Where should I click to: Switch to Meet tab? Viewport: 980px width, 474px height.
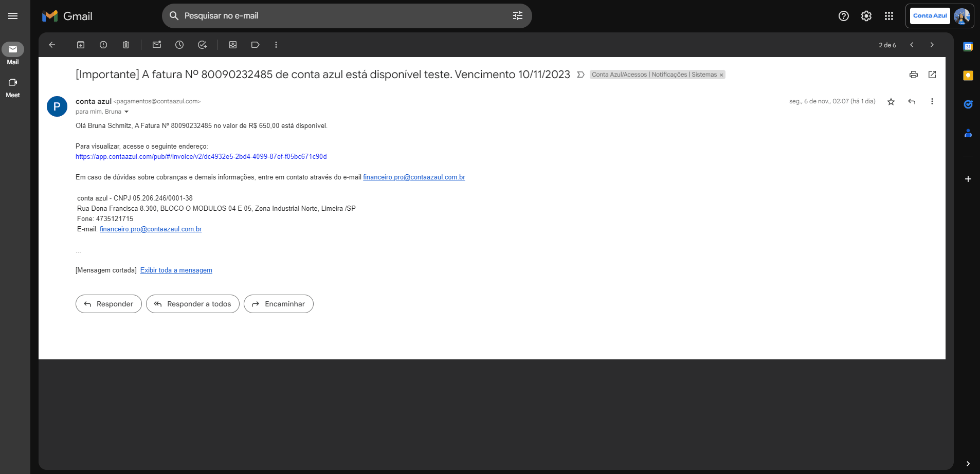point(13,87)
